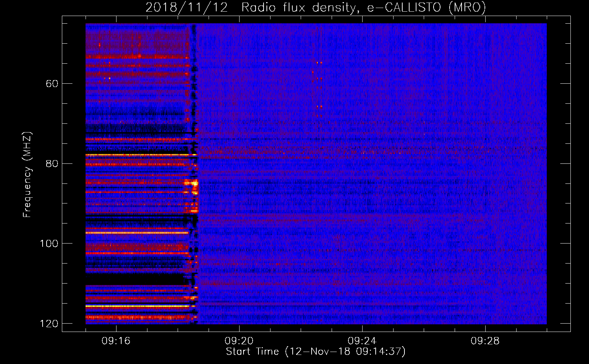Select the 09:20 time tick label
This screenshot has height=364, width=589.
coord(239,341)
